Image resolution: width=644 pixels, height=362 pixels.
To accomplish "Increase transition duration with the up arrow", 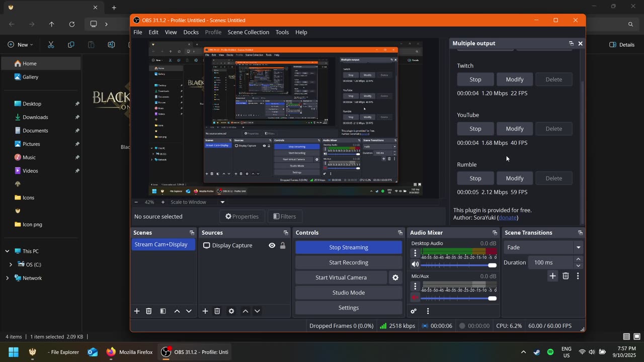I will pyautogui.click(x=578, y=259).
